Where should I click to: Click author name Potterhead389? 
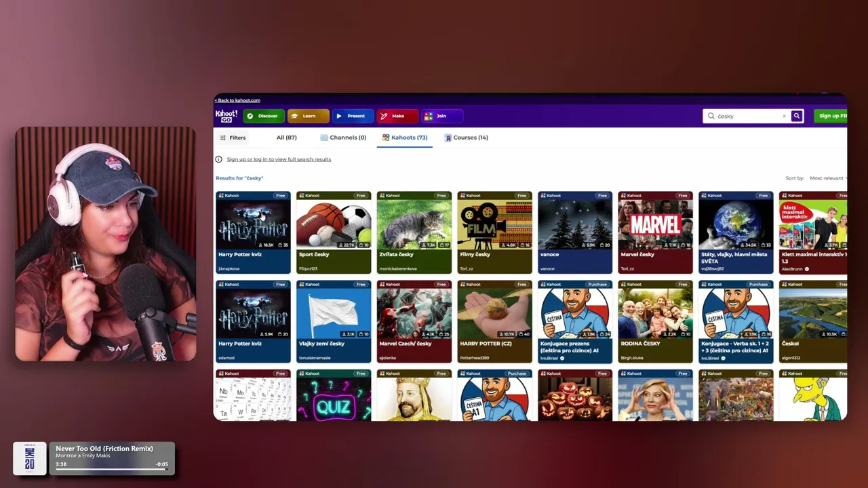[x=474, y=358]
